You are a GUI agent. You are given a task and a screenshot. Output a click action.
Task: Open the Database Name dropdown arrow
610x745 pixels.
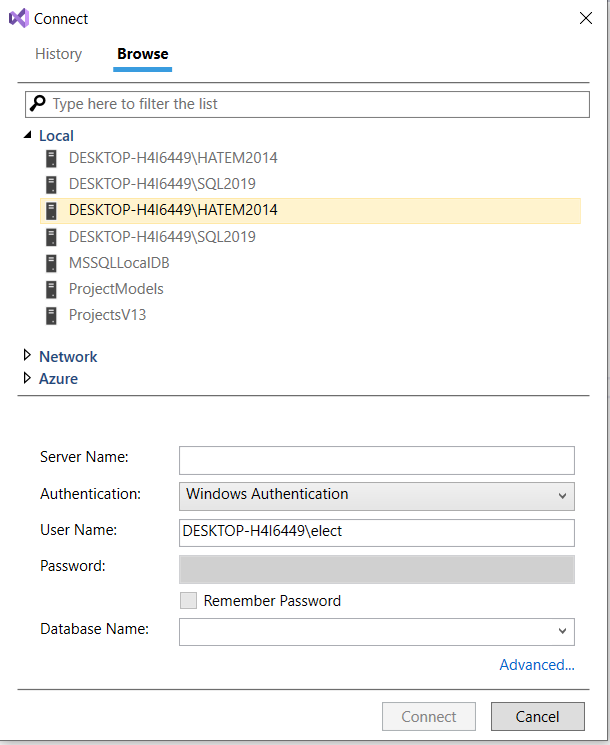pos(562,631)
